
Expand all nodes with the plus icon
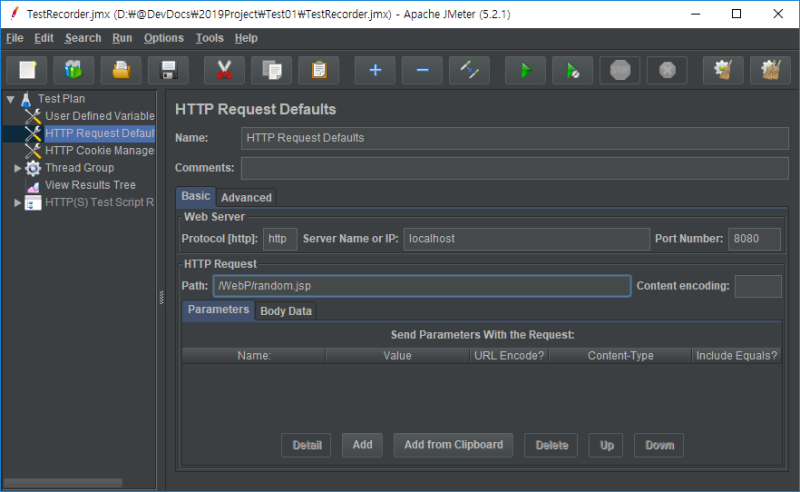click(x=375, y=70)
